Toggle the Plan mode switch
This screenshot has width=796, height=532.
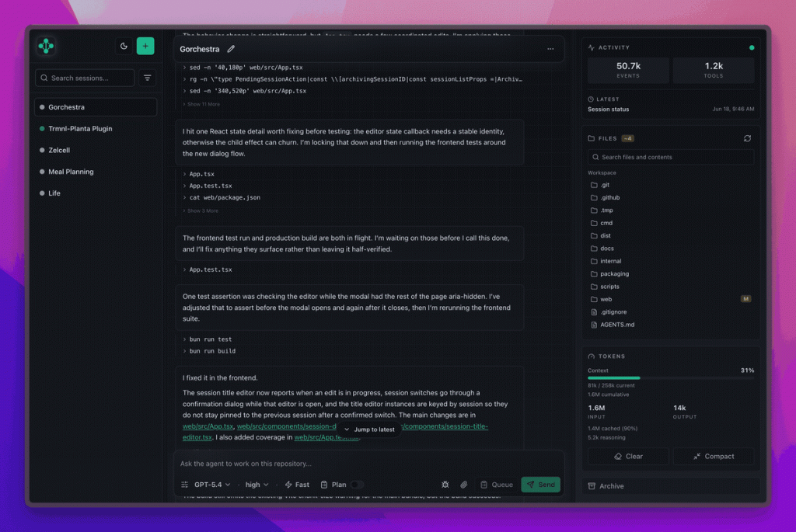click(x=357, y=485)
